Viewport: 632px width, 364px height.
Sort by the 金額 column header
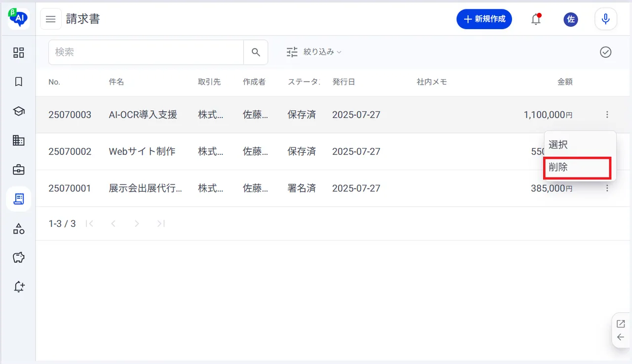[565, 82]
